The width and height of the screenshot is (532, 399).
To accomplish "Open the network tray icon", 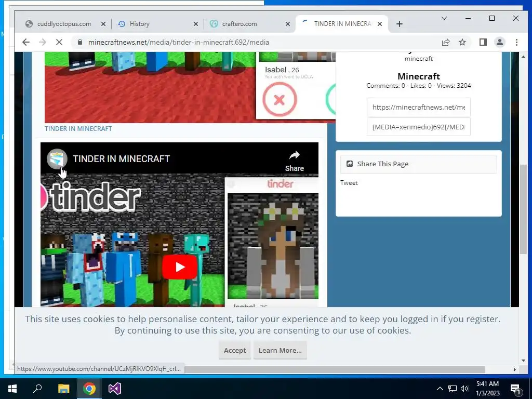I will (453, 389).
